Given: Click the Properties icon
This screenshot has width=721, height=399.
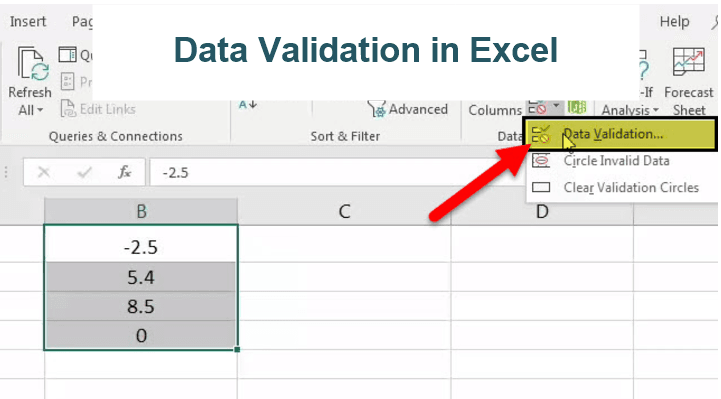Looking at the screenshot, I should click(68, 82).
